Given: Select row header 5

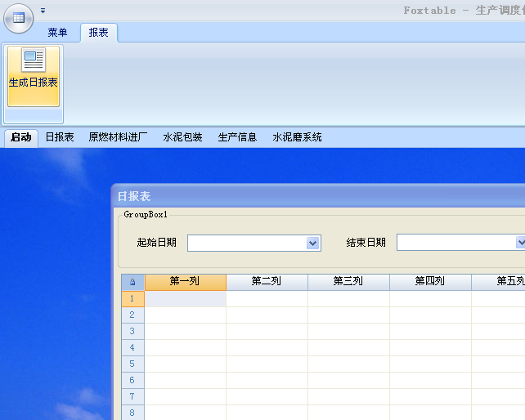Looking at the screenshot, I should pyautogui.click(x=132, y=364).
